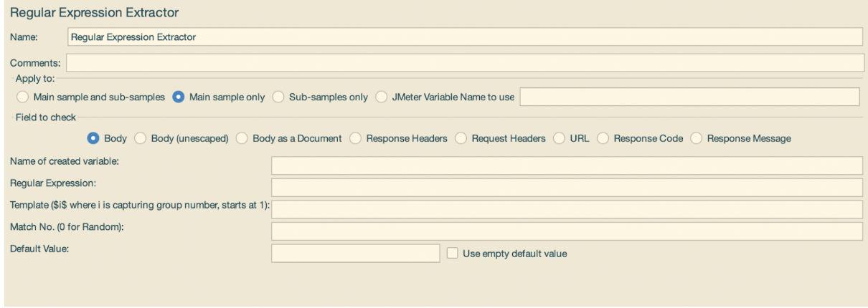Select 'Main sample and sub-samples' radio button

click(23, 97)
